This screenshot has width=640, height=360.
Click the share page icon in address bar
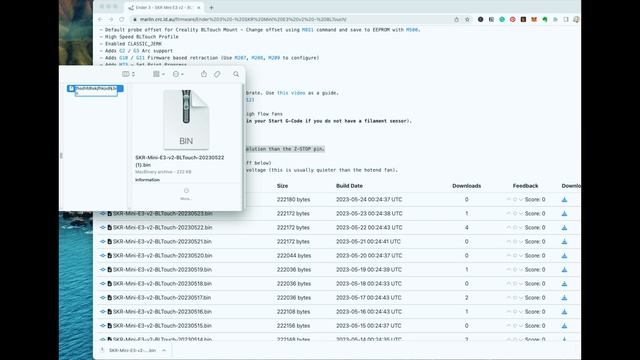(456, 19)
